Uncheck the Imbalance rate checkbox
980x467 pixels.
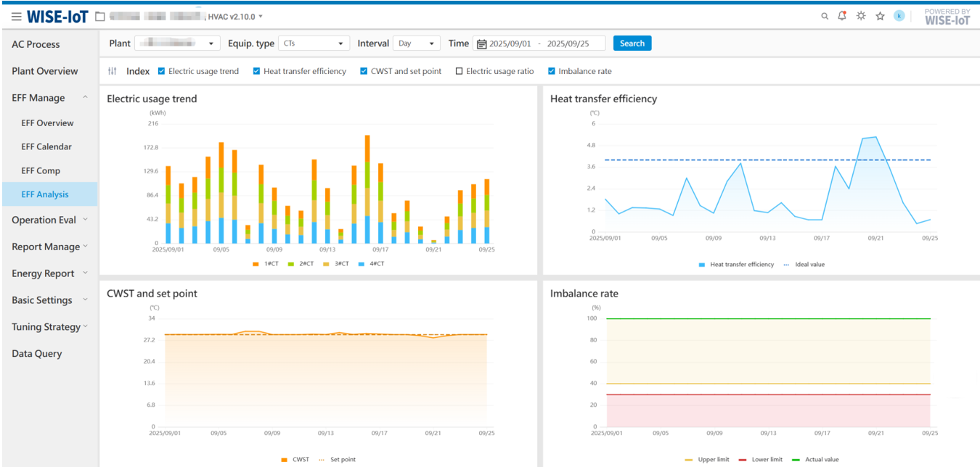pos(552,71)
